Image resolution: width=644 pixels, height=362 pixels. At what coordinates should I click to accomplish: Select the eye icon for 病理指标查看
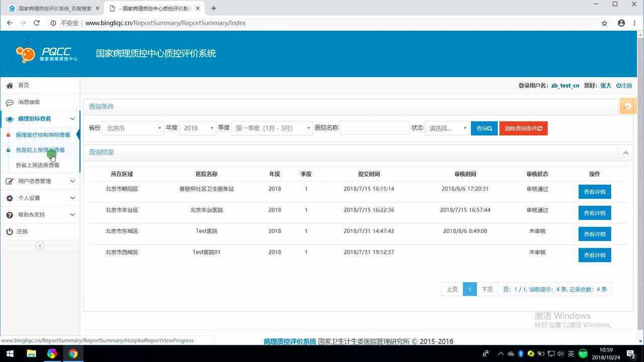coord(10,119)
